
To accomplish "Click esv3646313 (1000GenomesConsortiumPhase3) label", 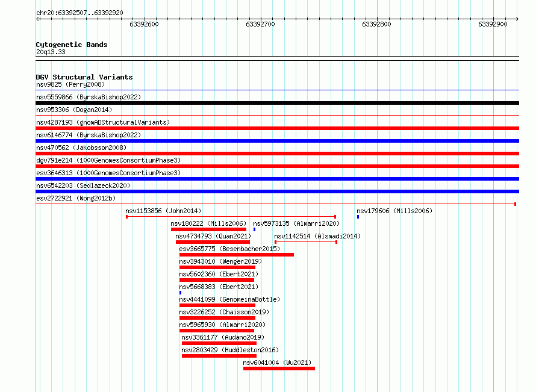I will coord(108,173).
